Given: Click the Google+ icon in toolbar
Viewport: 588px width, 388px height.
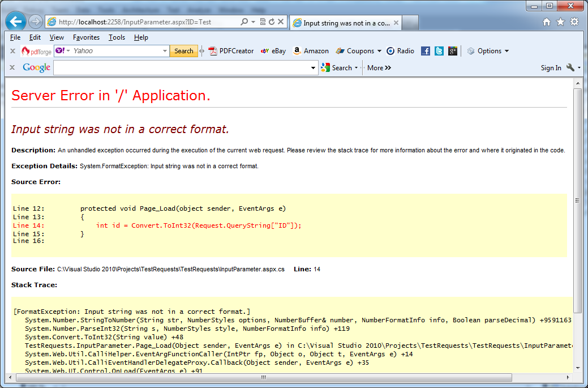Looking at the screenshot, I should (453, 51).
